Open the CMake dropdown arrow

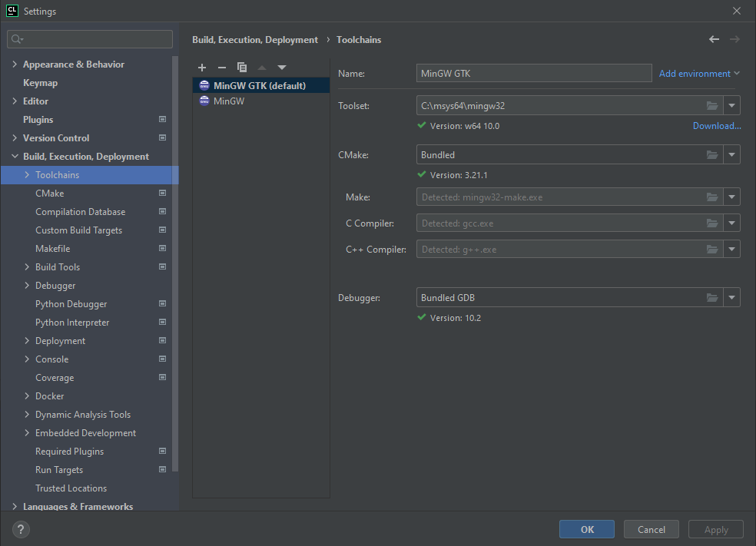pyautogui.click(x=731, y=155)
